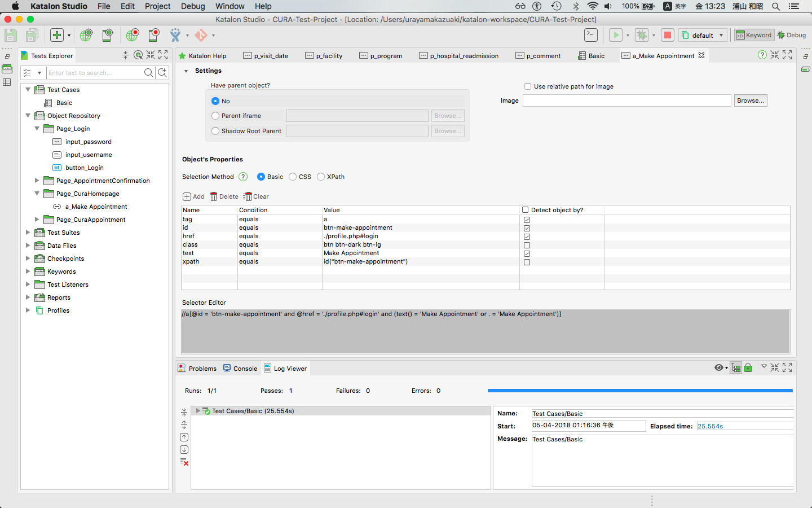Expand Test Cases/Basic log entry
This screenshot has width=812, height=508.
[198, 411]
